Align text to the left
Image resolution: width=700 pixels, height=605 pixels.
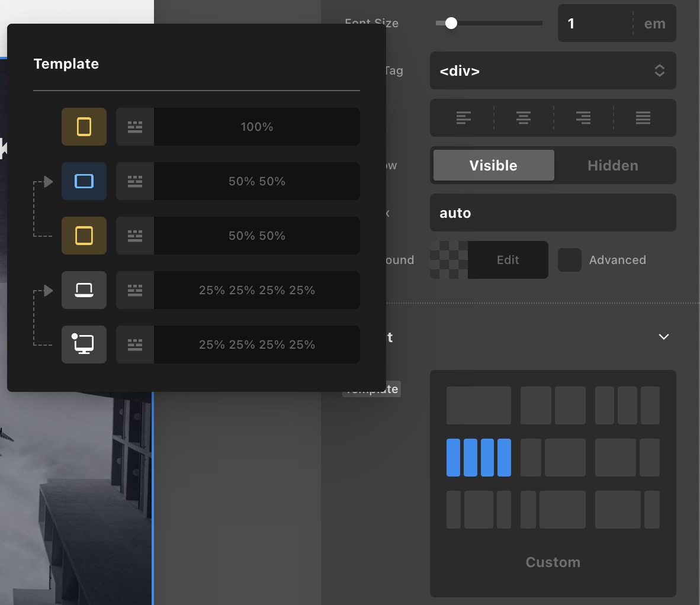pyautogui.click(x=464, y=118)
